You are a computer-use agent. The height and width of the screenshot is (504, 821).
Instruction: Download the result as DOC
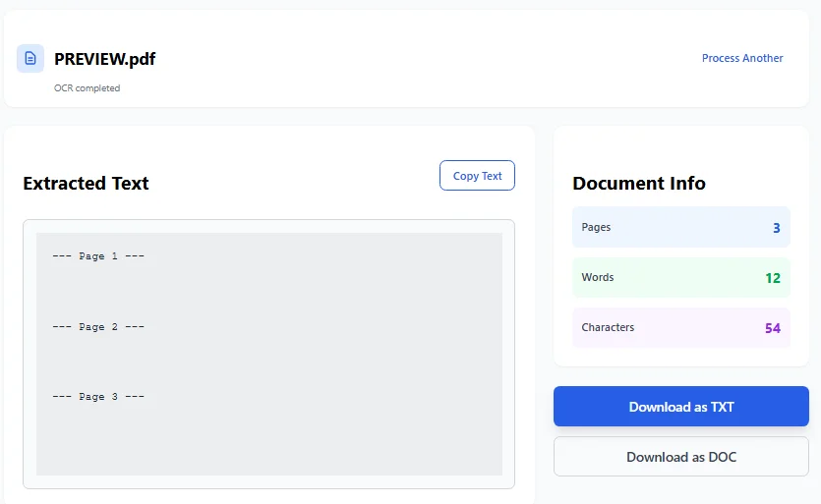tap(681, 457)
